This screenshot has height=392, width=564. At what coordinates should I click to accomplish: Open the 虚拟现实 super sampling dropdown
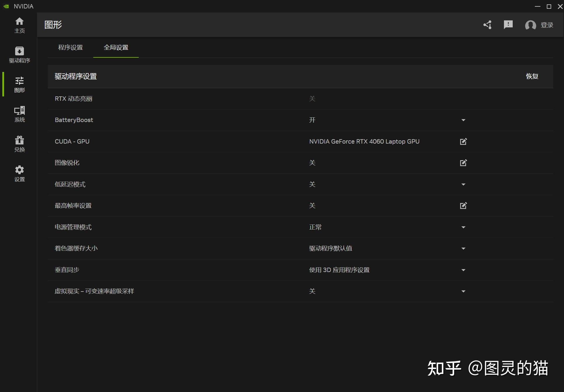click(463, 291)
